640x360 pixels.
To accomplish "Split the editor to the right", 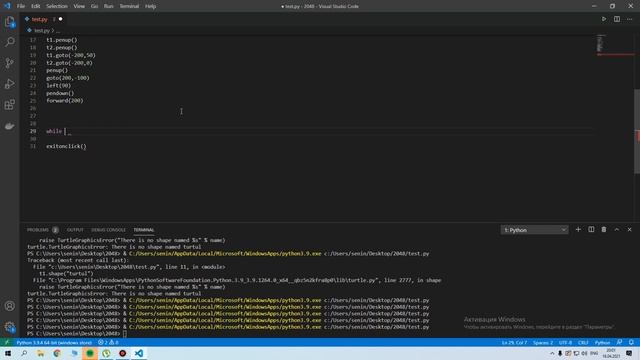I will tap(617, 19).
